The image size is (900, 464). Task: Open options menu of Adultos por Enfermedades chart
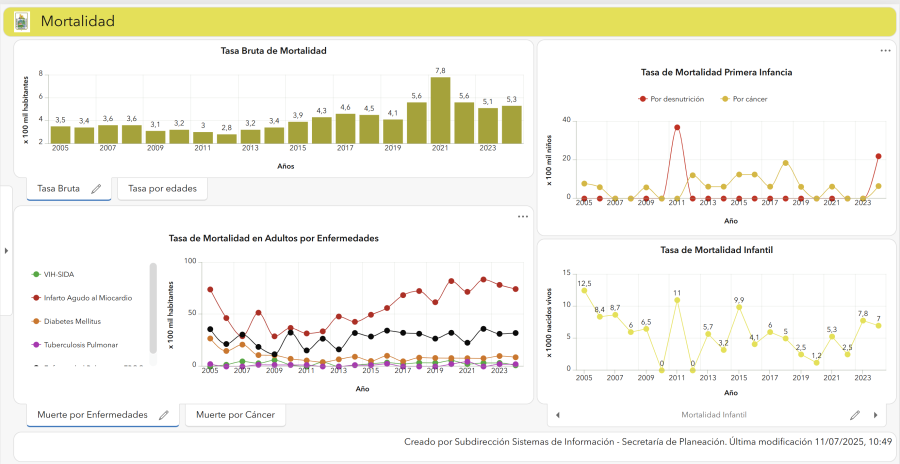tap(522, 216)
